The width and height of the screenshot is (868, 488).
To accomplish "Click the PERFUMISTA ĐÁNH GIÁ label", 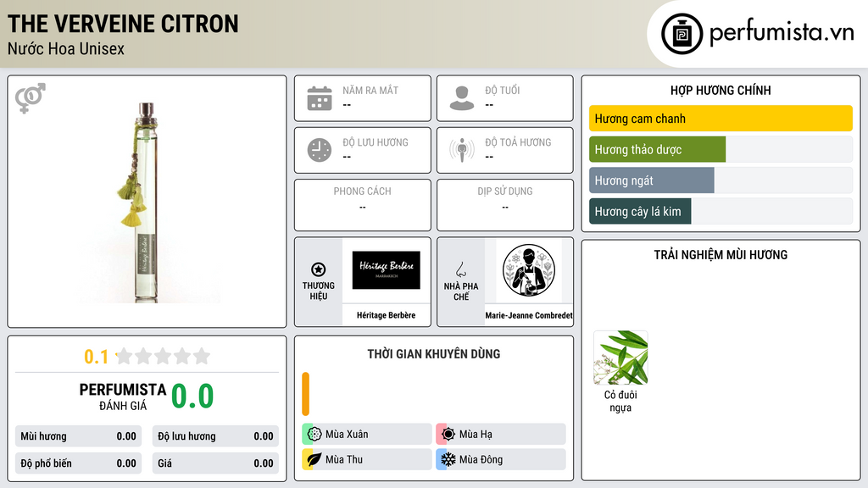I will 122,396.
